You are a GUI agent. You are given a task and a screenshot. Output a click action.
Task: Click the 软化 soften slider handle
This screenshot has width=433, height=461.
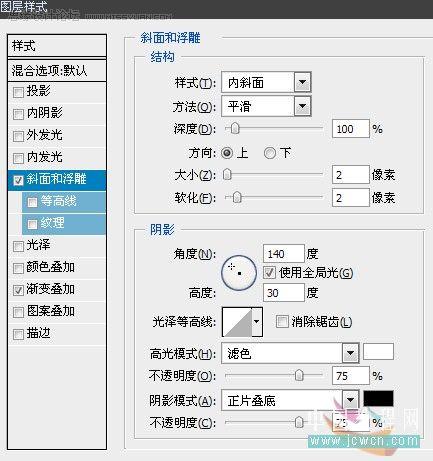tap(237, 198)
